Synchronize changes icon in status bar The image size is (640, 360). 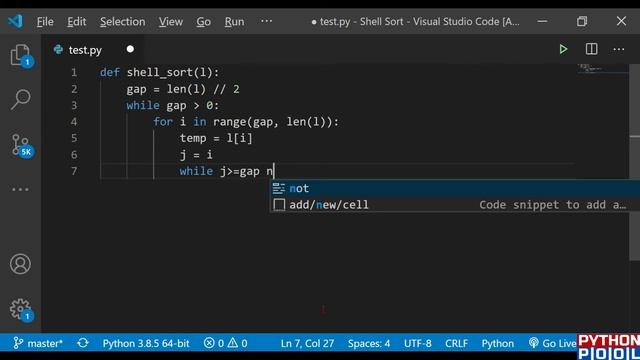[83, 343]
